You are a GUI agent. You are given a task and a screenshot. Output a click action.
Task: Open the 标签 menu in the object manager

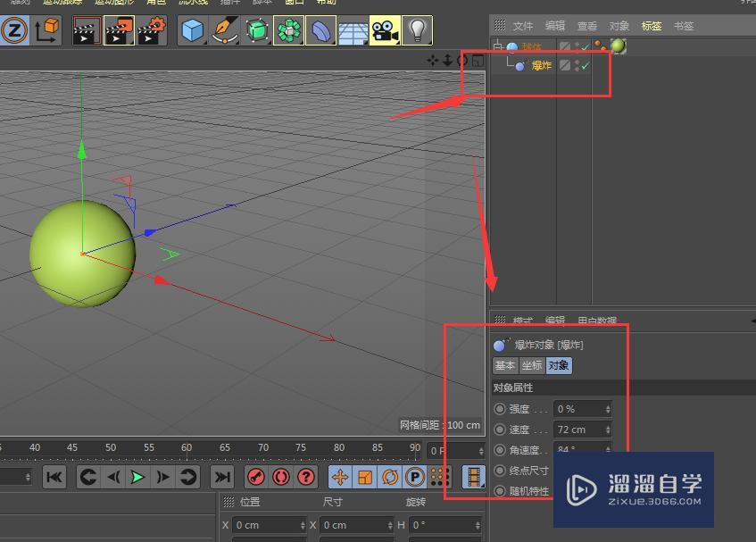(652, 26)
